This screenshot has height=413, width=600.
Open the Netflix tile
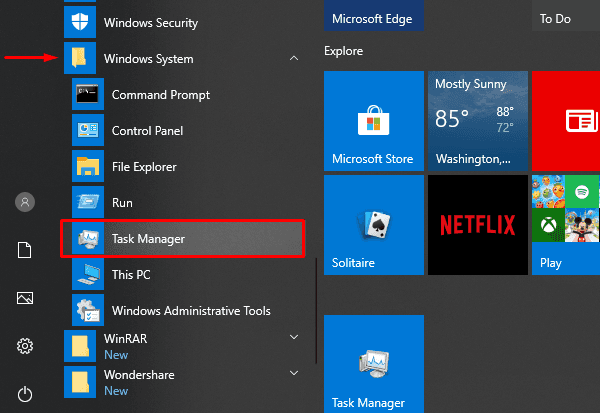point(477,225)
